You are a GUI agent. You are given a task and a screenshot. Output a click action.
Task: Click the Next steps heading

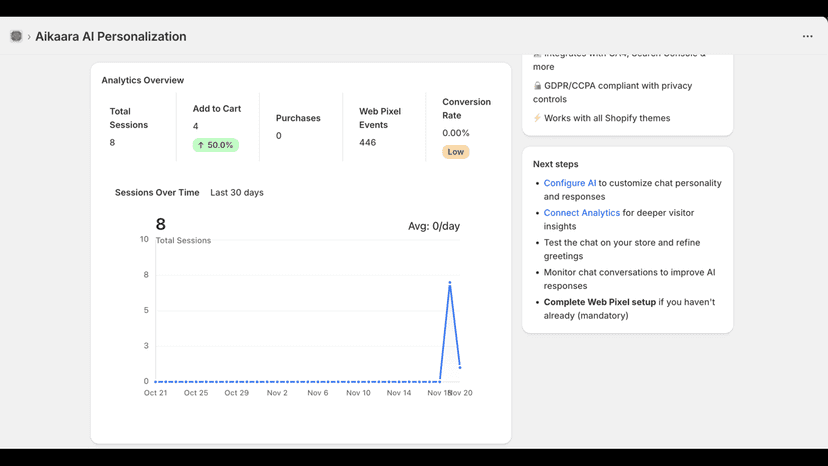coord(556,164)
